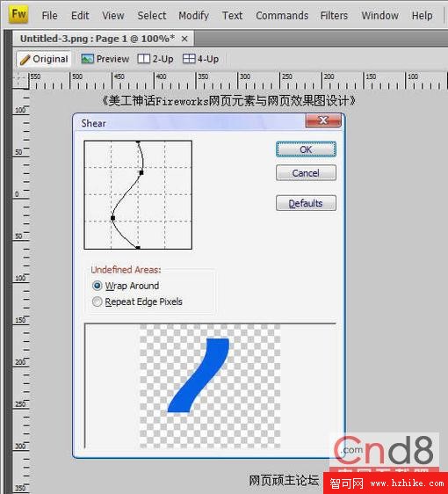Open the Modify menu
The width and height of the screenshot is (448, 494).
click(x=193, y=16)
